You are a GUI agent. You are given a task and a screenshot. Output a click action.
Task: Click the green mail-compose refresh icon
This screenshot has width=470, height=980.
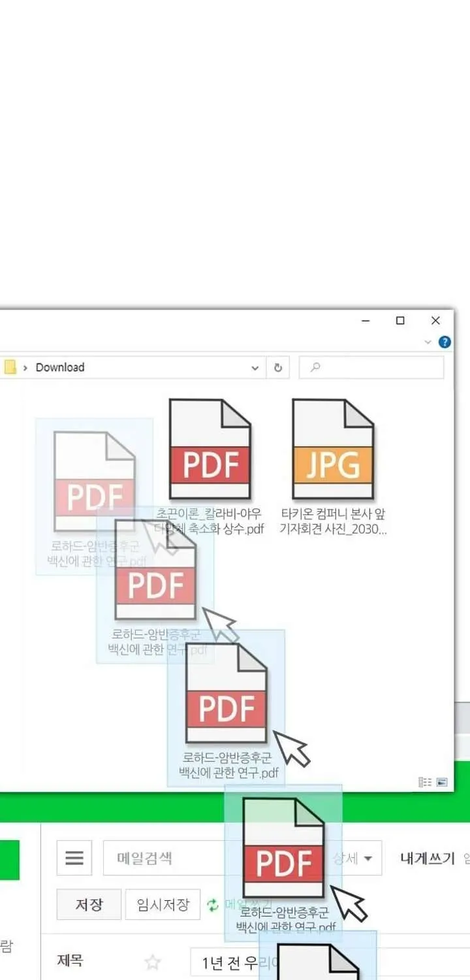[213, 905]
